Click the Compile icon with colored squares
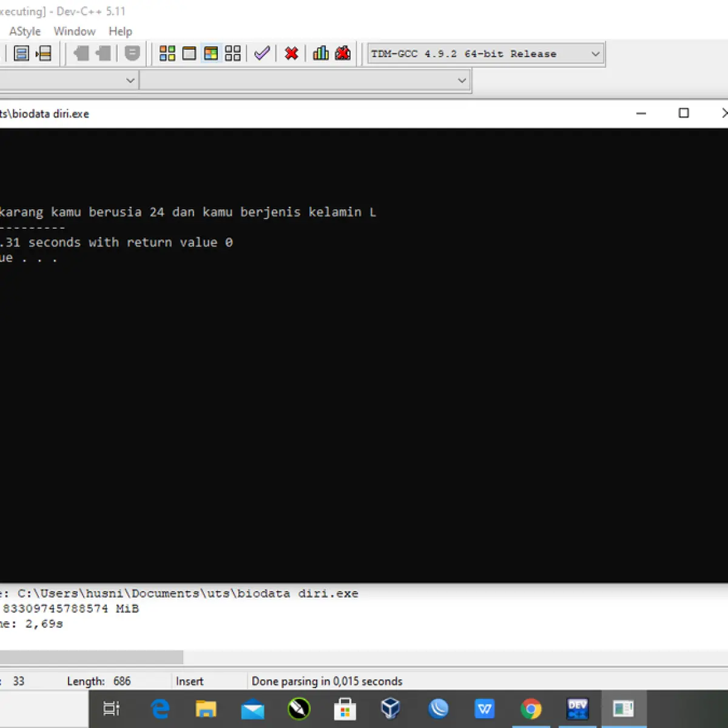 [x=167, y=53]
